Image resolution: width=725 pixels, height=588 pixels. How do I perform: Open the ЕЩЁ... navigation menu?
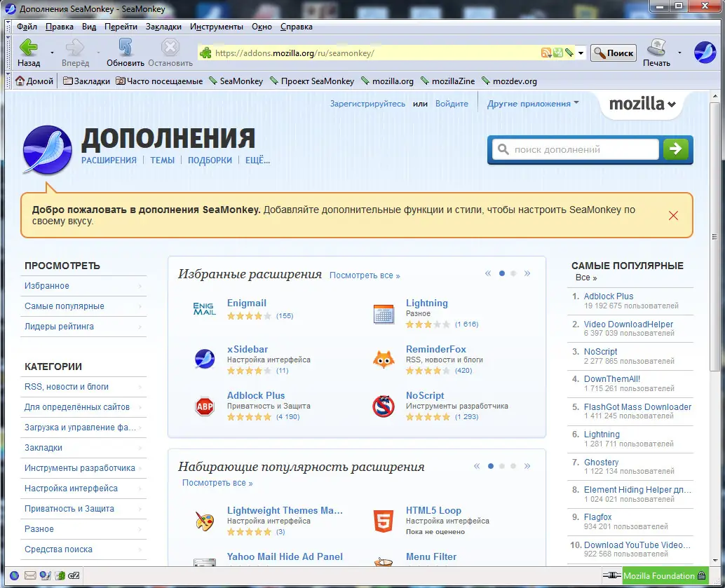coord(257,160)
